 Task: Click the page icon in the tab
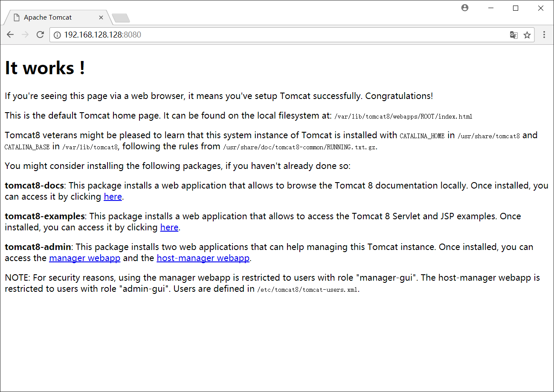[x=17, y=17]
